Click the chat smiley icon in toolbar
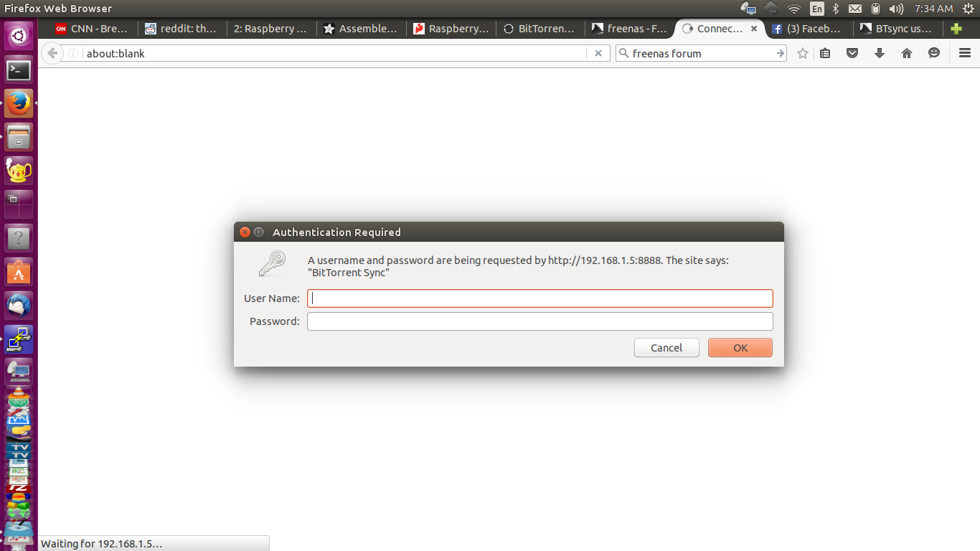The width and height of the screenshot is (980, 551). [934, 53]
